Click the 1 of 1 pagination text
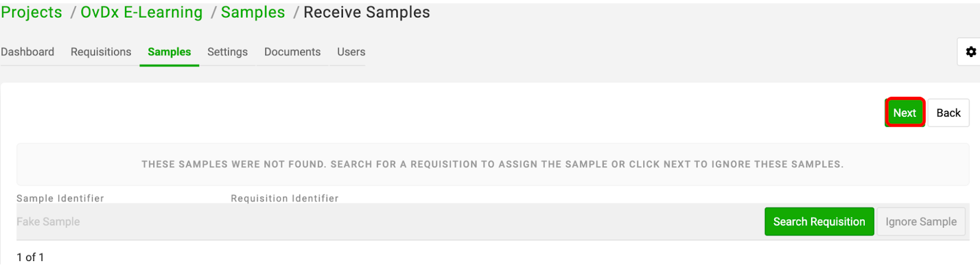 [x=31, y=257]
